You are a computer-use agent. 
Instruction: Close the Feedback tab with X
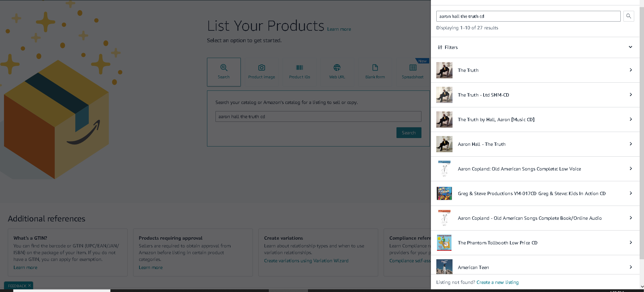click(29, 286)
